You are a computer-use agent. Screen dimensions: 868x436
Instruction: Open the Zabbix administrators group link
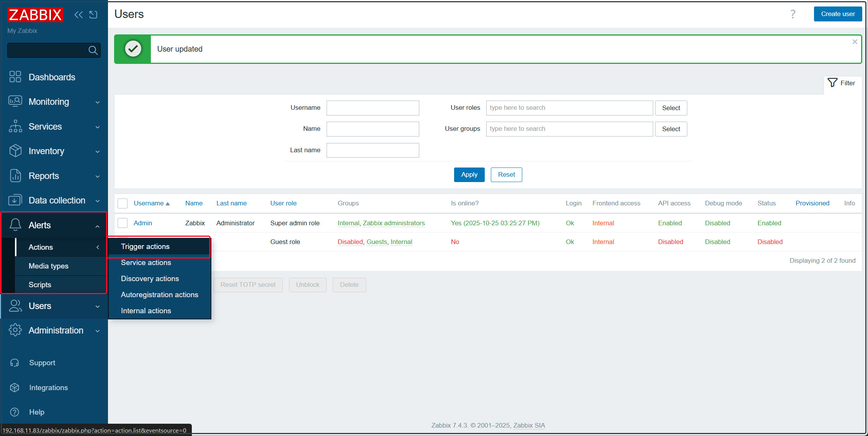click(x=394, y=223)
